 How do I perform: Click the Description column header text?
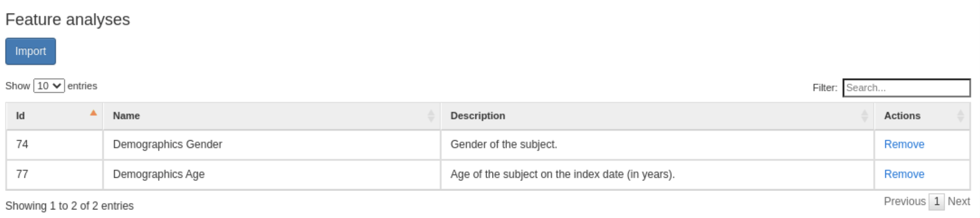[x=478, y=116]
